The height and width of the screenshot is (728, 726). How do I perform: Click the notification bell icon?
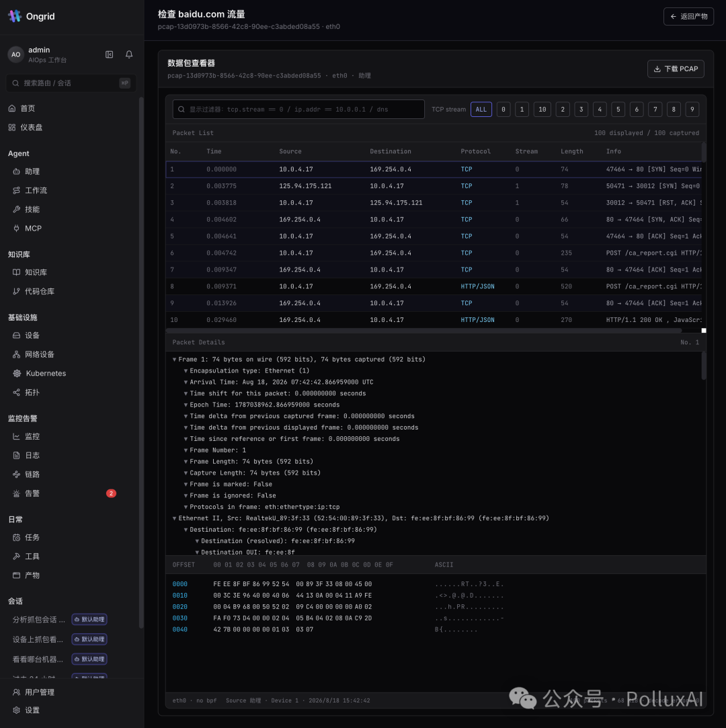[129, 54]
